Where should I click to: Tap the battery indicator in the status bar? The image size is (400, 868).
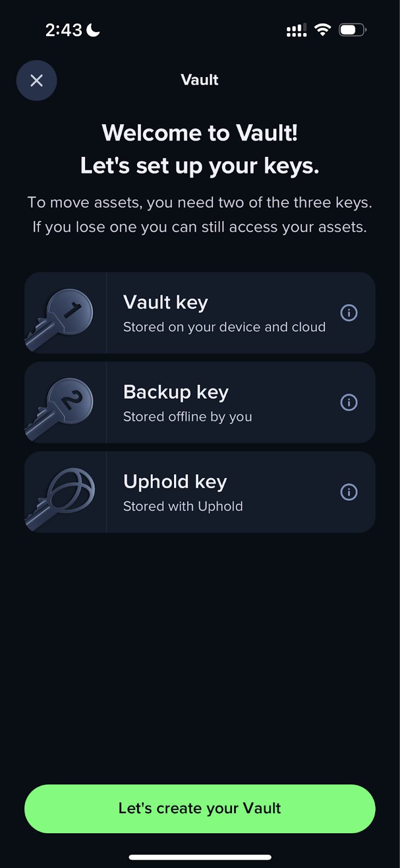352,30
